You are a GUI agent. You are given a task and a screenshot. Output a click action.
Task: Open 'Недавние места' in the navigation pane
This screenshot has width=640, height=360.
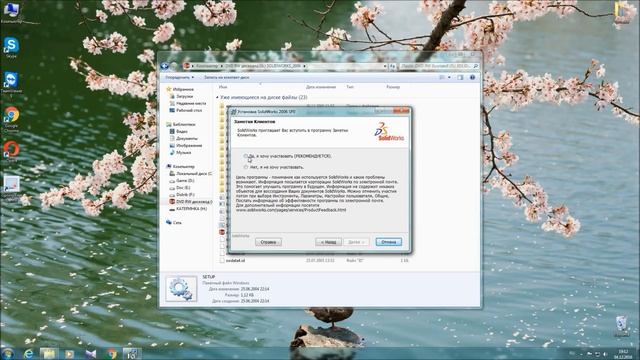(x=188, y=103)
